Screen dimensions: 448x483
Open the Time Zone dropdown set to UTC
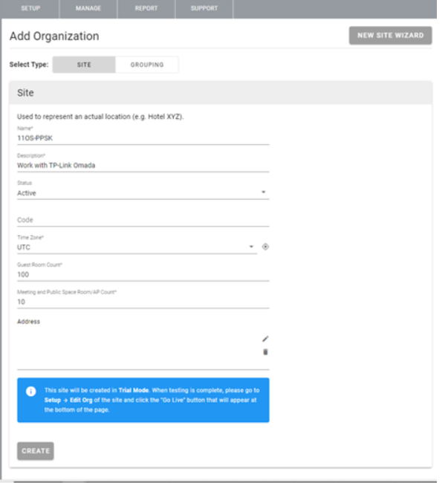[x=137, y=247]
